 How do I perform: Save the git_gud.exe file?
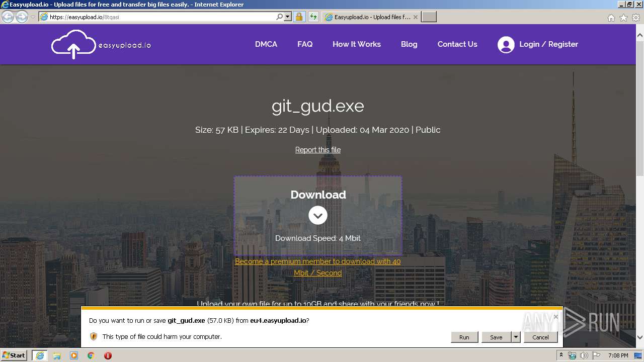point(496,337)
